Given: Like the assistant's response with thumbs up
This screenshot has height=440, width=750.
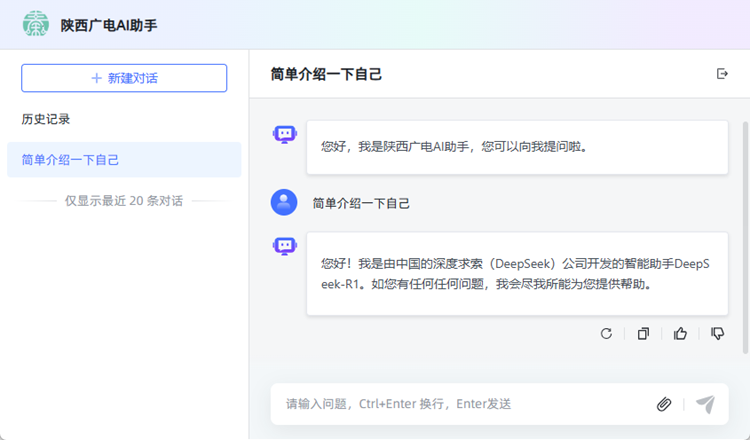Looking at the screenshot, I should click(681, 334).
